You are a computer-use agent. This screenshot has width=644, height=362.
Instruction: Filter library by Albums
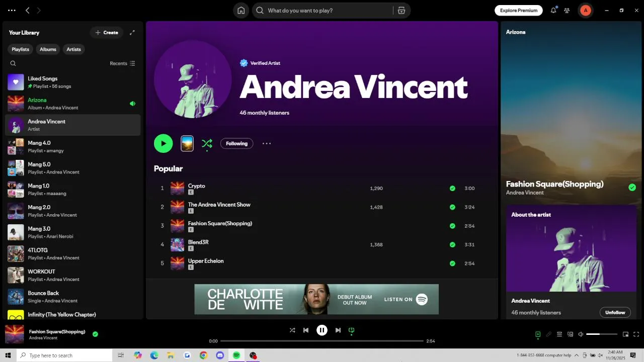coord(48,49)
